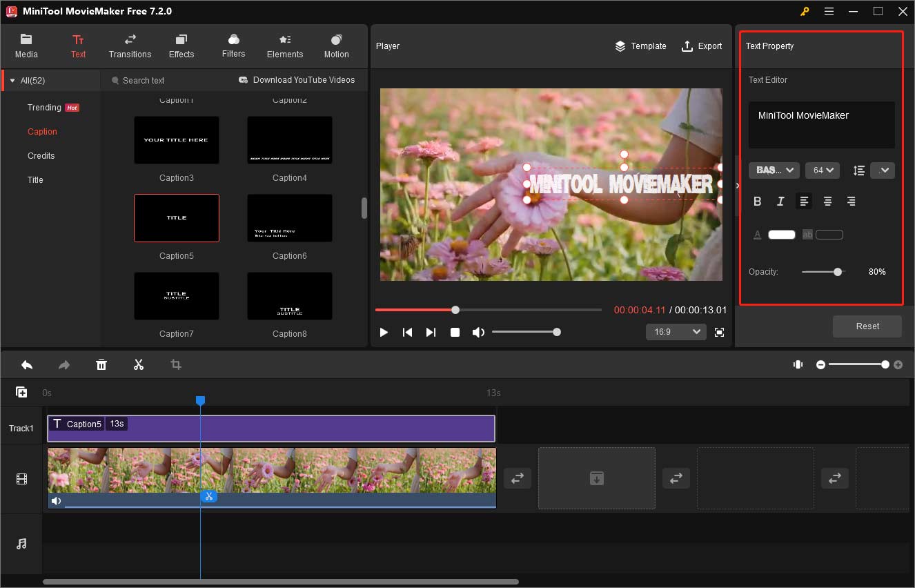Add a new track
Screen dimensions: 915x588
21,392
